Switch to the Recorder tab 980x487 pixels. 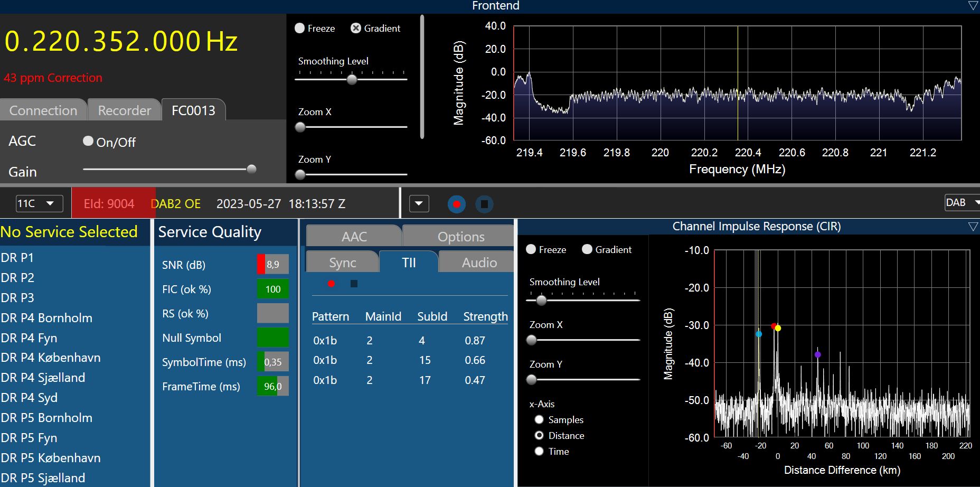click(x=125, y=110)
